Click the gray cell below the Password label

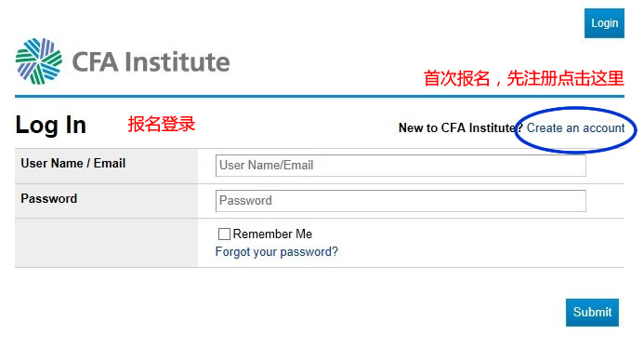(x=106, y=243)
